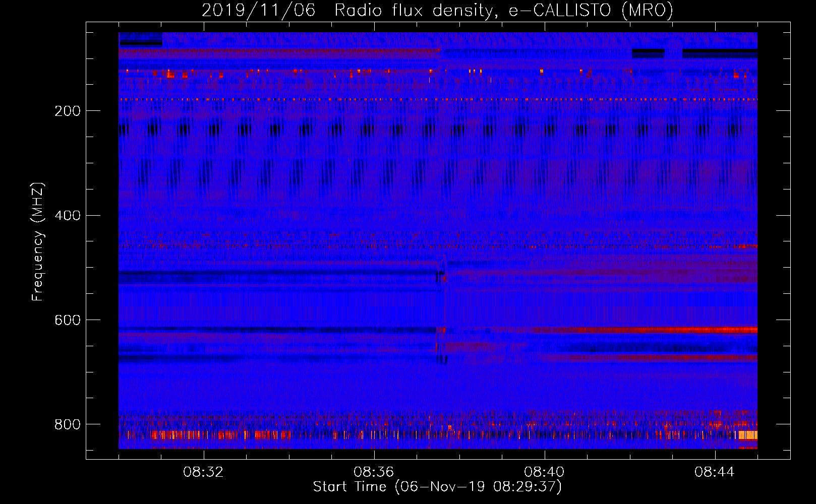Click the 'Frequency (MHZ)' axis label
816x504 pixels.
coord(38,242)
